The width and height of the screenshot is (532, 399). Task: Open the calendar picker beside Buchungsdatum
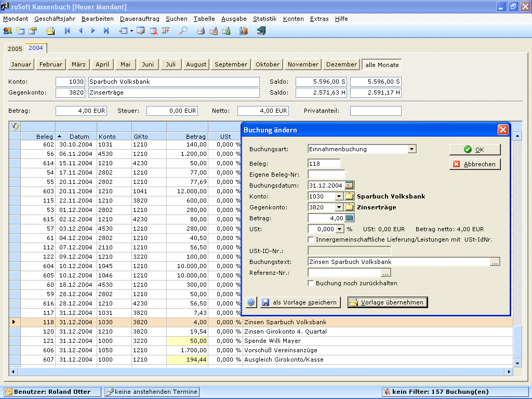[349, 185]
